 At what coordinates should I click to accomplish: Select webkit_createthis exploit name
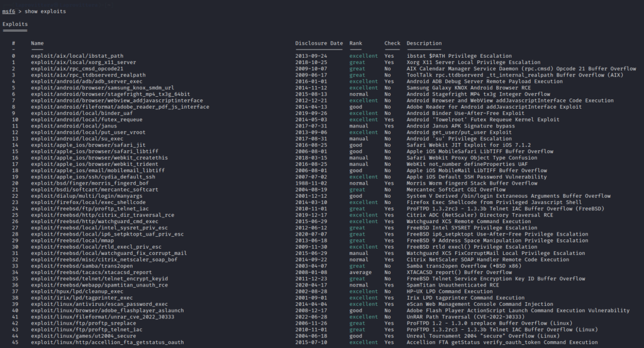coord(99,158)
